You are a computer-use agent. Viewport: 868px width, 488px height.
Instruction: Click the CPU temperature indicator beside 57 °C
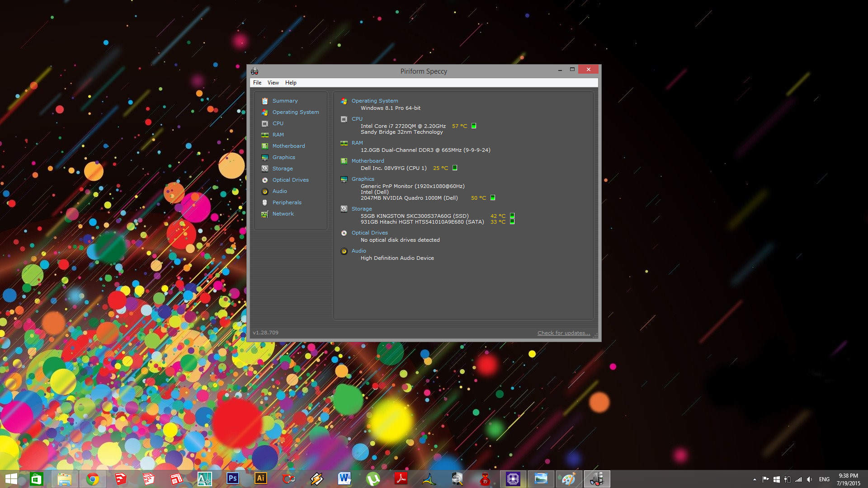474,126
